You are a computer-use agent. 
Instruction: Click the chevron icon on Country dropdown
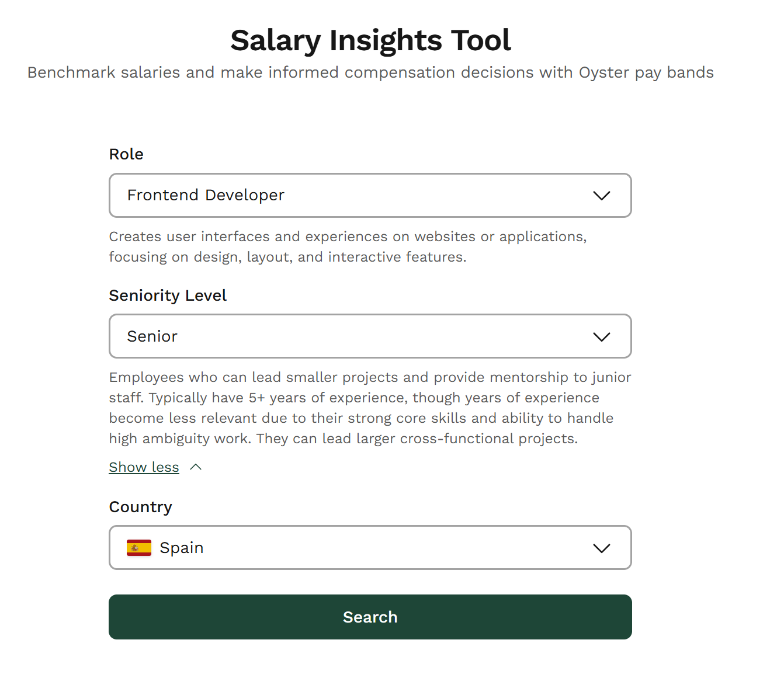tap(602, 548)
